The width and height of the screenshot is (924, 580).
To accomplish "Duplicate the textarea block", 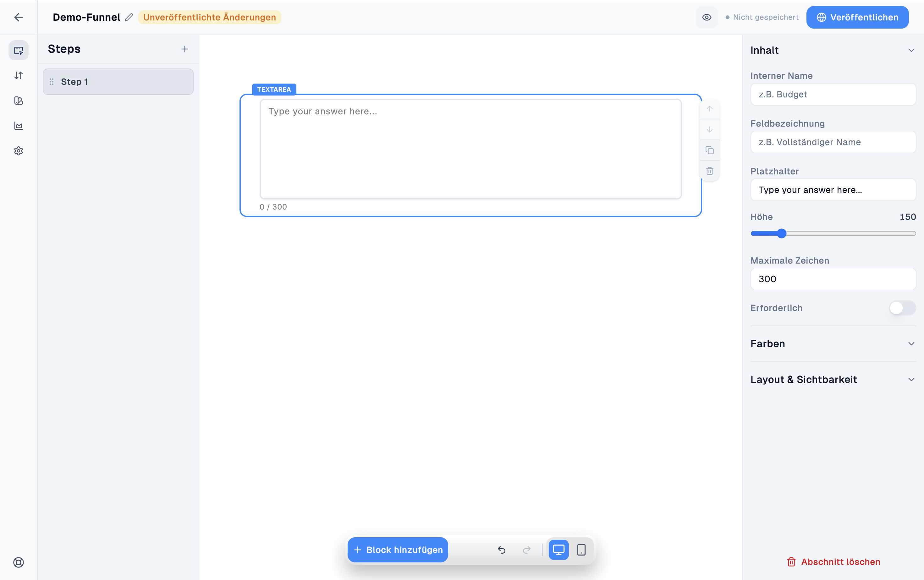I will point(710,150).
